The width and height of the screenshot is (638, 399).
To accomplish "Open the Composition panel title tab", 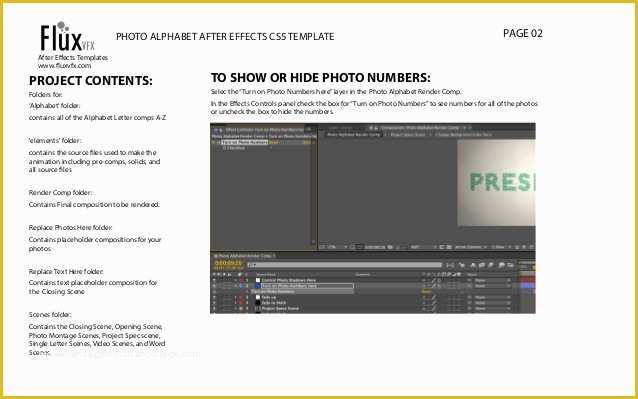I will 419,128.
